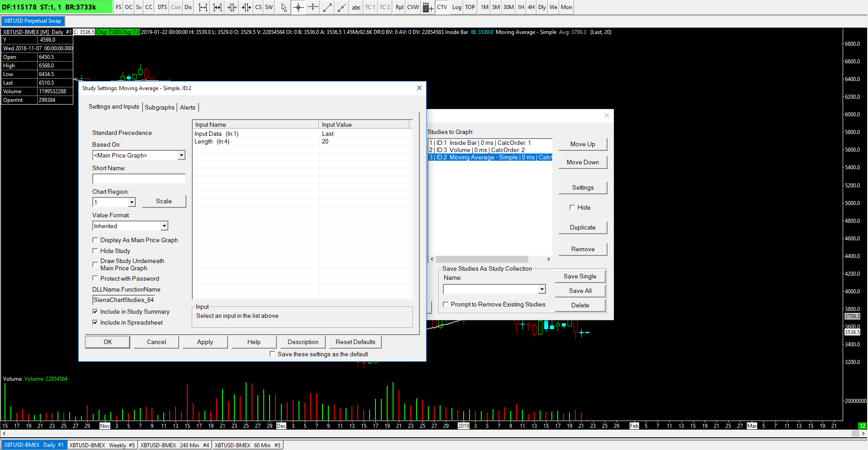868x450 pixels.
Task: Click the compress bar spacing icon
Action: click(232, 7)
